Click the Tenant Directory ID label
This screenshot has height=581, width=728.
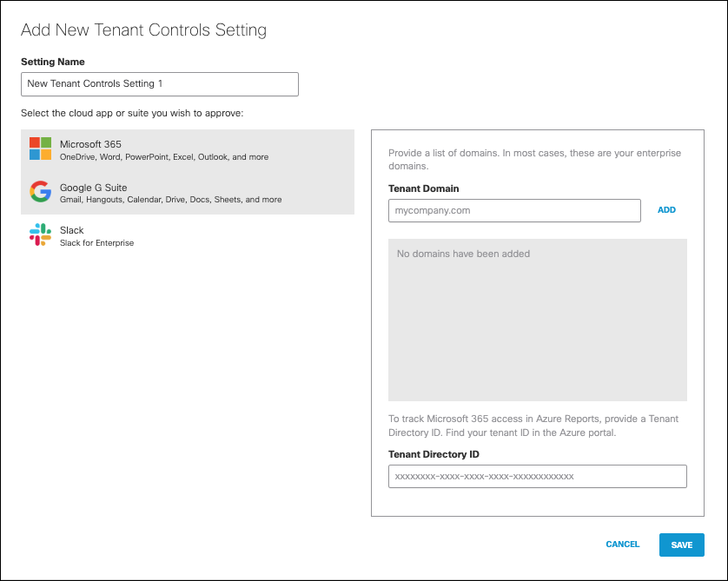[433, 454]
